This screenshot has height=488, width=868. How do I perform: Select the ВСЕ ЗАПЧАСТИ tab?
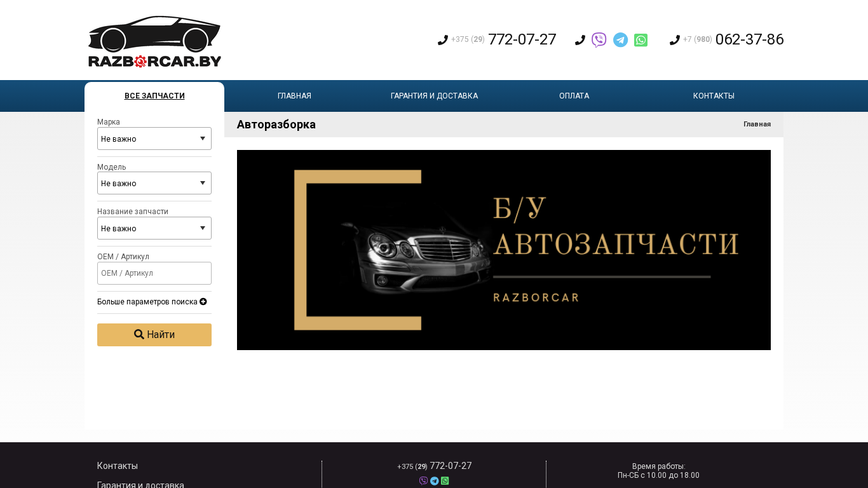[x=154, y=96]
